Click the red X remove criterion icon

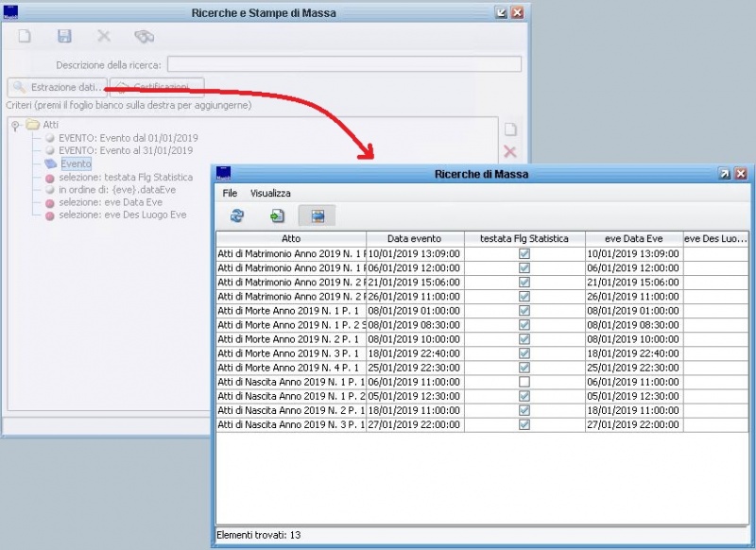click(x=509, y=152)
